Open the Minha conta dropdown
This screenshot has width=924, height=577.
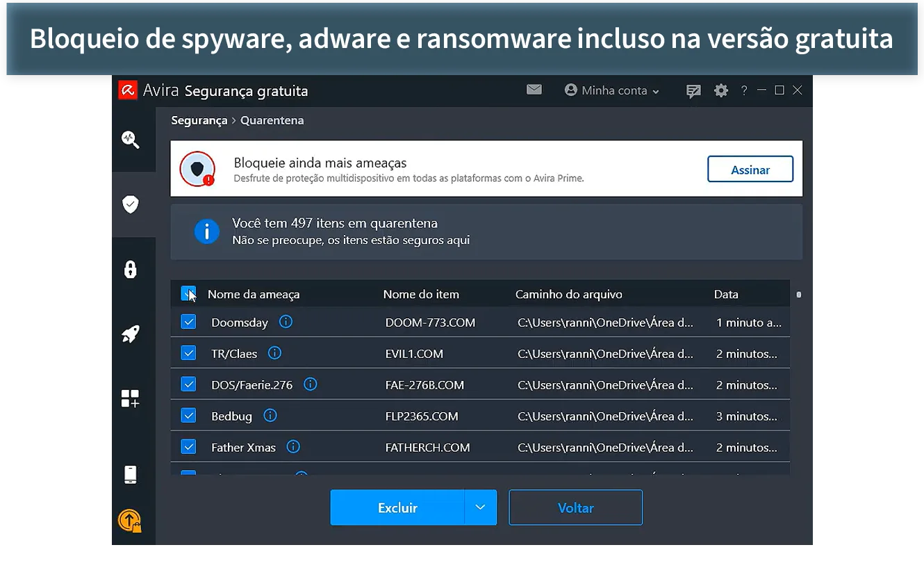pyautogui.click(x=612, y=90)
